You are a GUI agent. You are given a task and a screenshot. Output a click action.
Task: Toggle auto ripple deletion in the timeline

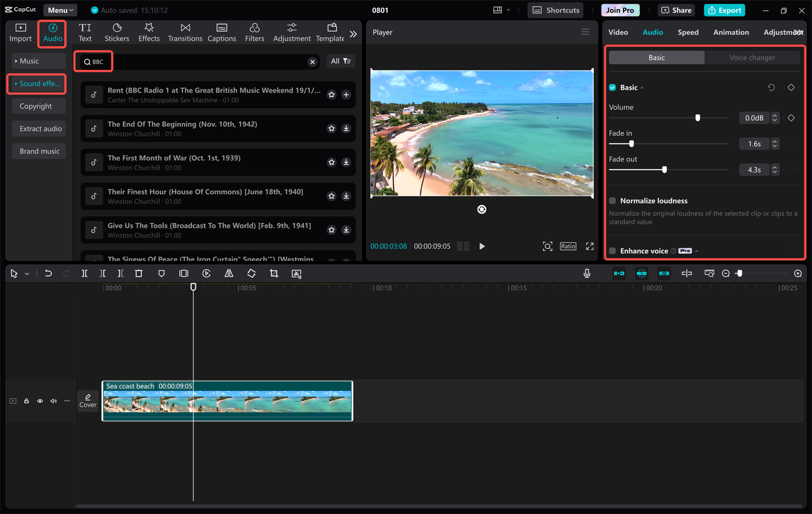pyautogui.click(x=619, y=273)
